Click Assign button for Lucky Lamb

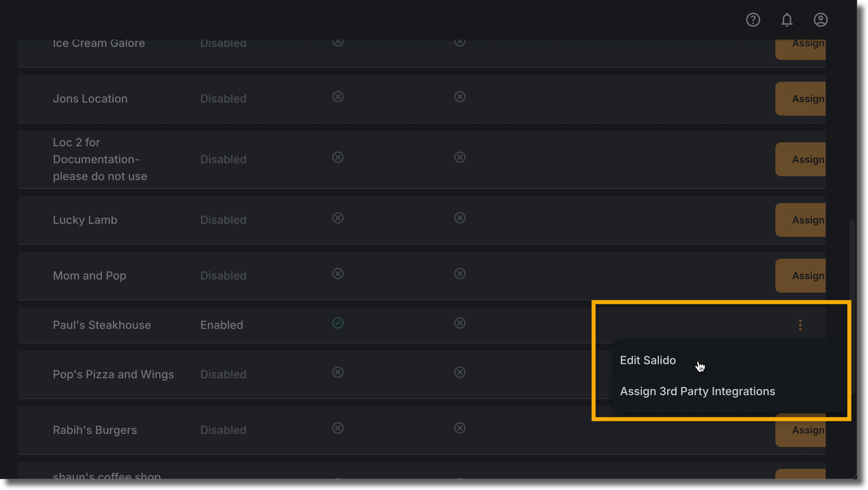[x=800, y=220]
